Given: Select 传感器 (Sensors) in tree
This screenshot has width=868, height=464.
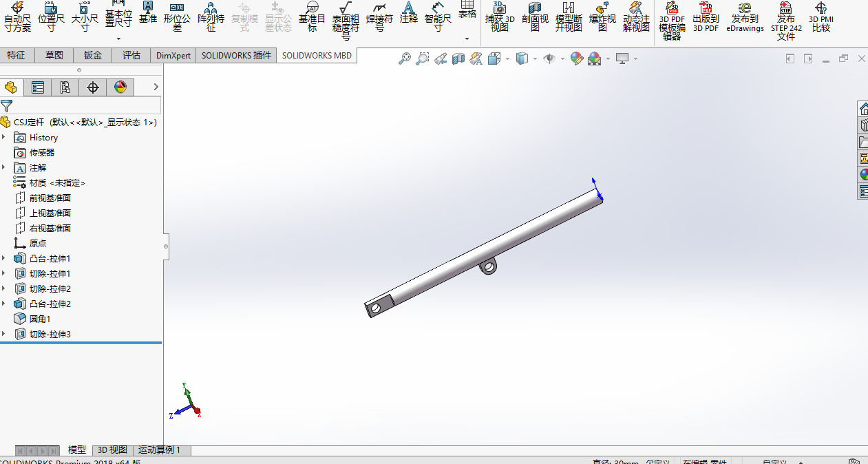Looking at the screenshot, I should [x=42, y=152].
